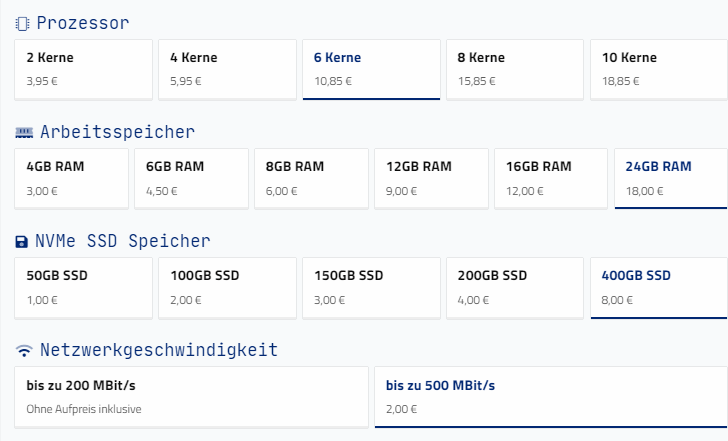Select the 200GB SSD storage card
The width and height of the screenshot is (728, 441).
[x=515, y=288]
